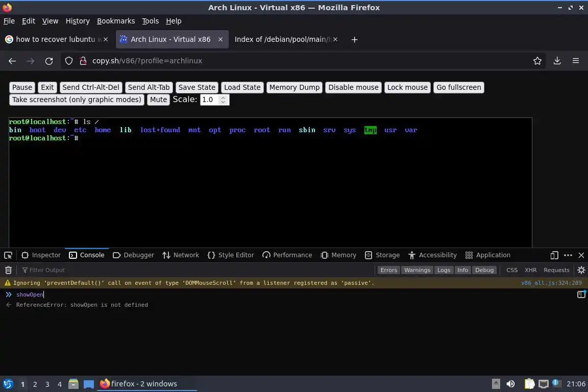
Task: Open the volume control tray icon
Action: coord(511,384)
